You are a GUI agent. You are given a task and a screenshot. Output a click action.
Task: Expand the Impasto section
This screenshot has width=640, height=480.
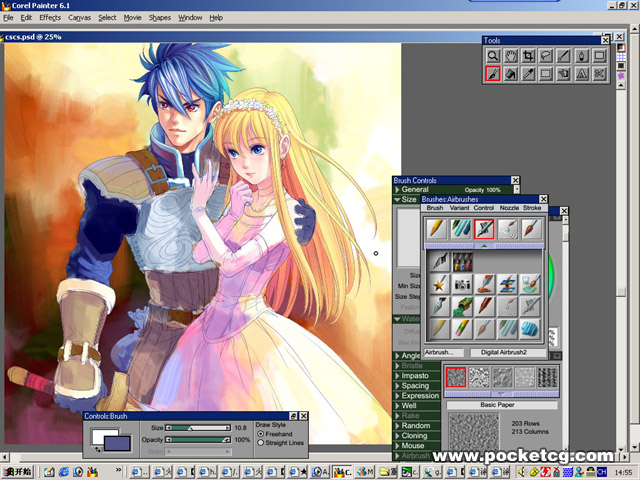click(397, 376)
